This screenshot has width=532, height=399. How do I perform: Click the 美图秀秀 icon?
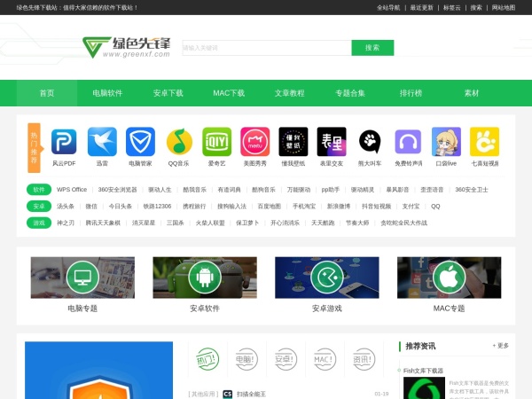tap(255, 141)
